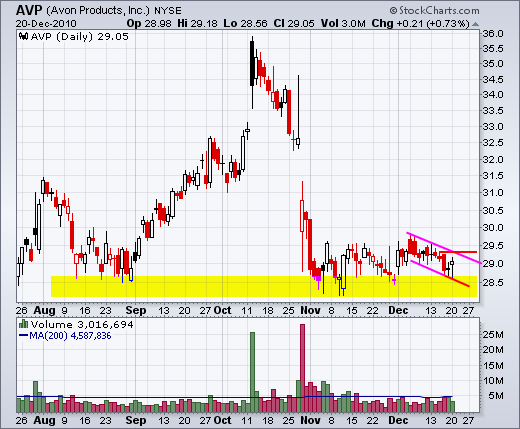Click the Volume 3,016,694 legend text
The image size is (520, 429).
click(82, 324)
